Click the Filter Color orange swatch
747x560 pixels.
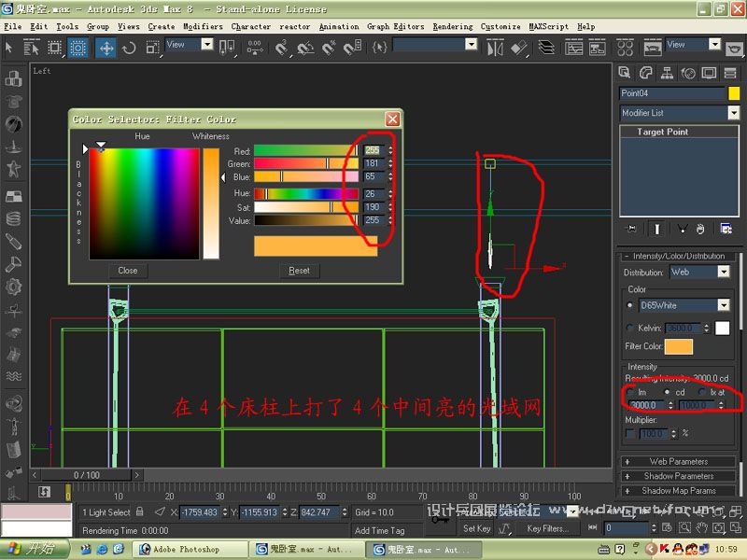click(679, 346)
